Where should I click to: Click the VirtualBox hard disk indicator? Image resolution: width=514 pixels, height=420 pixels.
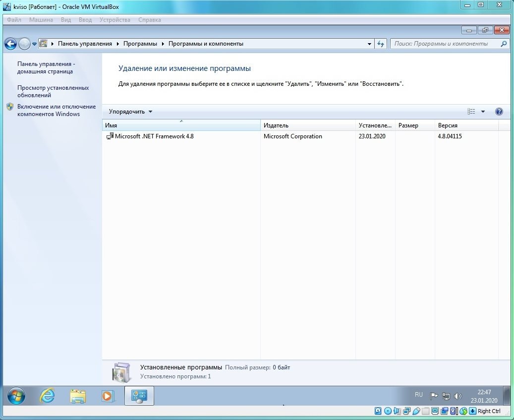378,411
